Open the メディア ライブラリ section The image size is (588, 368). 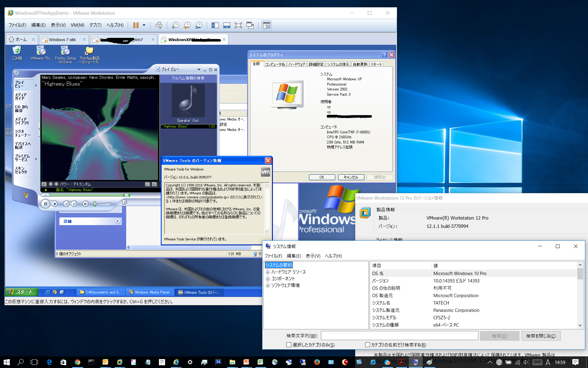pos(24,121)
